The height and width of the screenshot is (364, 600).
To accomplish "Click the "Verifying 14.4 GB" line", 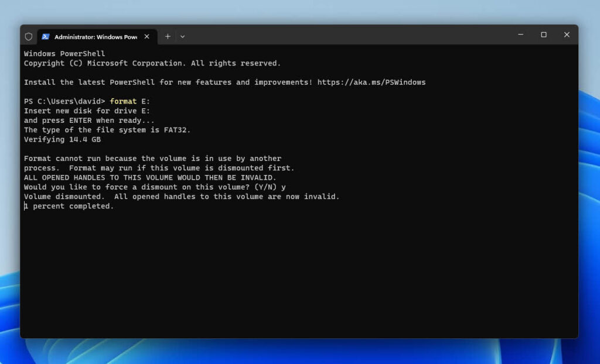I will (62, 139).
